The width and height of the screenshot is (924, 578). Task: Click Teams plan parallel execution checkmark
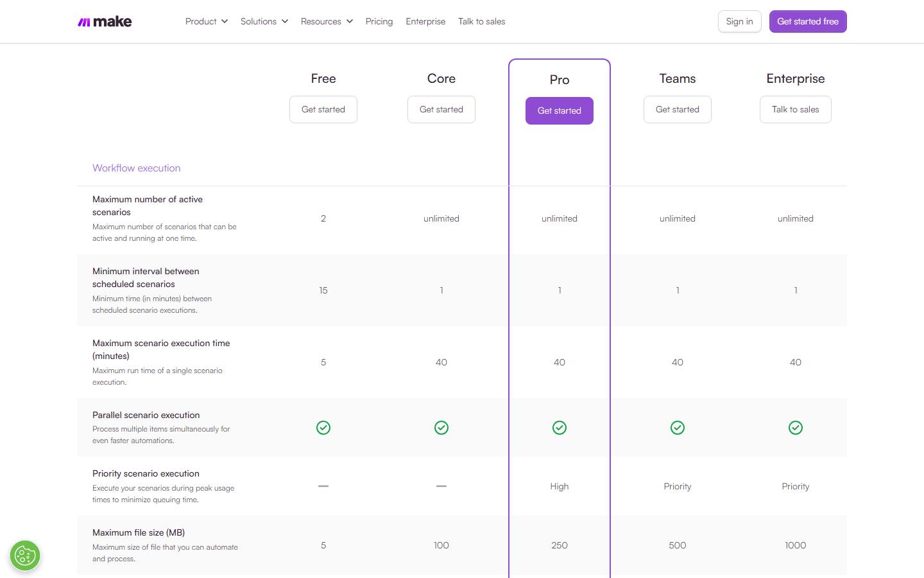coord(678,428)
